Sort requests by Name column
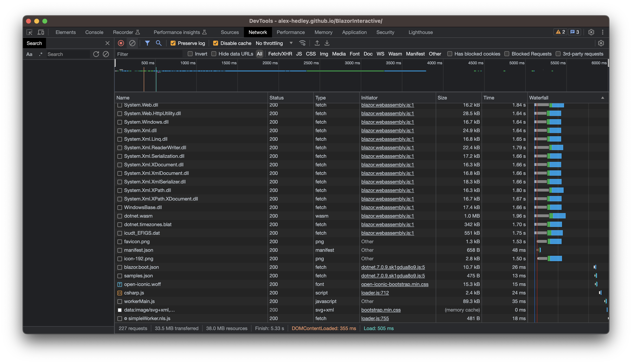Screen dimensions: 632x364 click(x=191, y=98)
